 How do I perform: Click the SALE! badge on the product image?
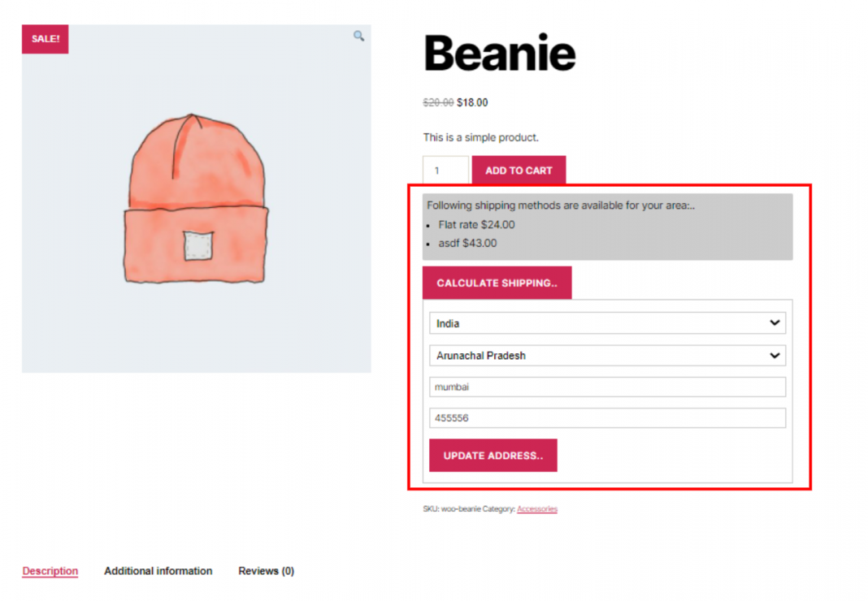click(x=45, y=38)
